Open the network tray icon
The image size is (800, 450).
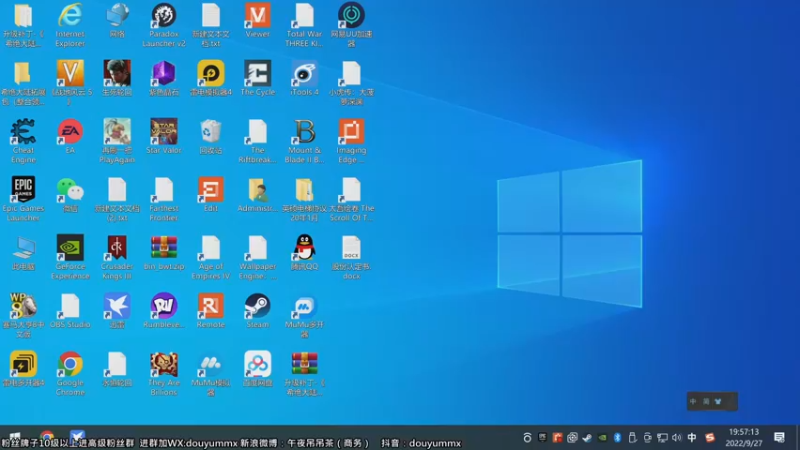pos(662,438)
